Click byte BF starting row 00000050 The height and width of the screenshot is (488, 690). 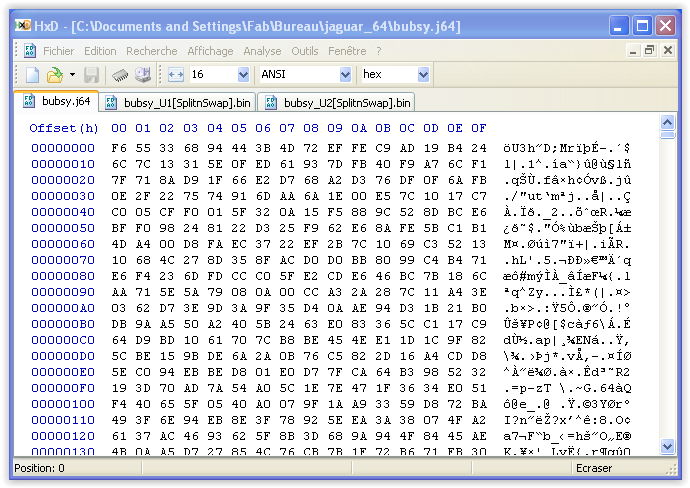(x=119, y=228)
